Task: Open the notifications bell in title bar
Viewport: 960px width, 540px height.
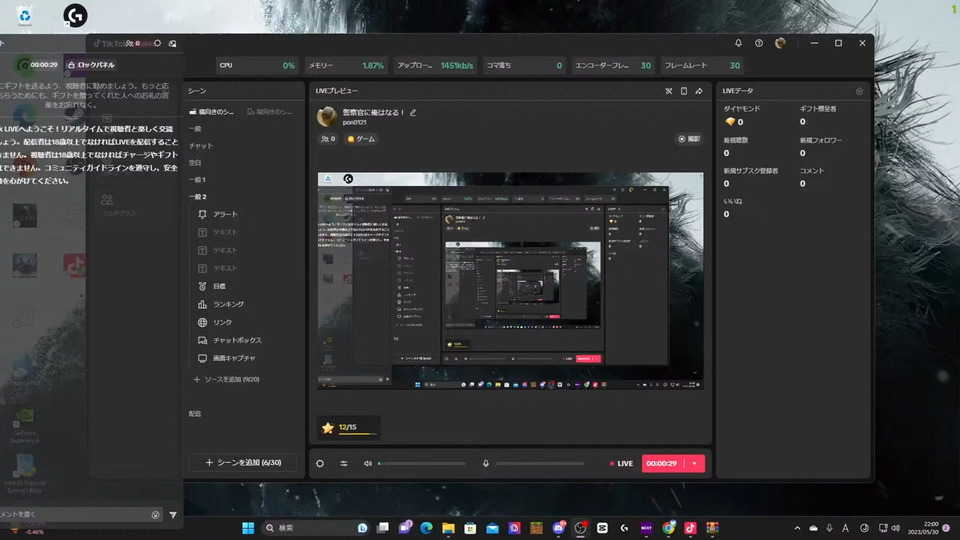Action: 738,43
